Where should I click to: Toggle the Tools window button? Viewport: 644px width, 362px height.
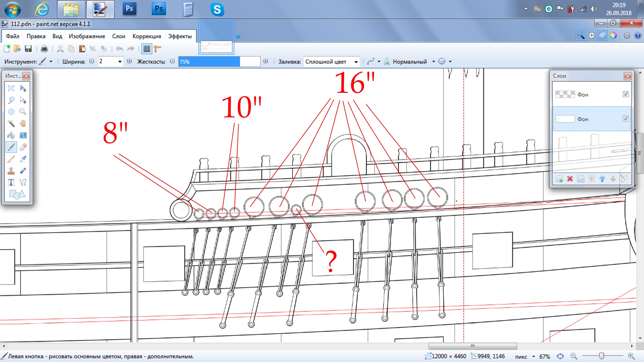[580, 36]
